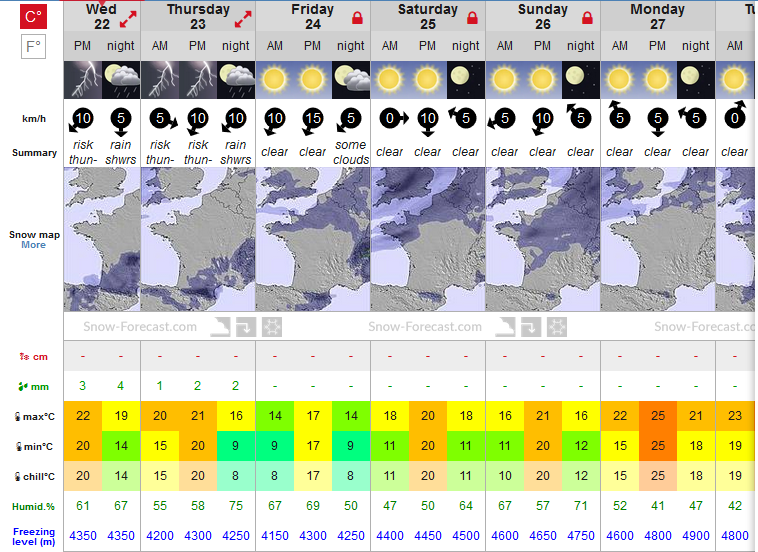Click Saturday AM freezing level 4400
Viewport: 758px width, 552px height.
click(390, 536)
